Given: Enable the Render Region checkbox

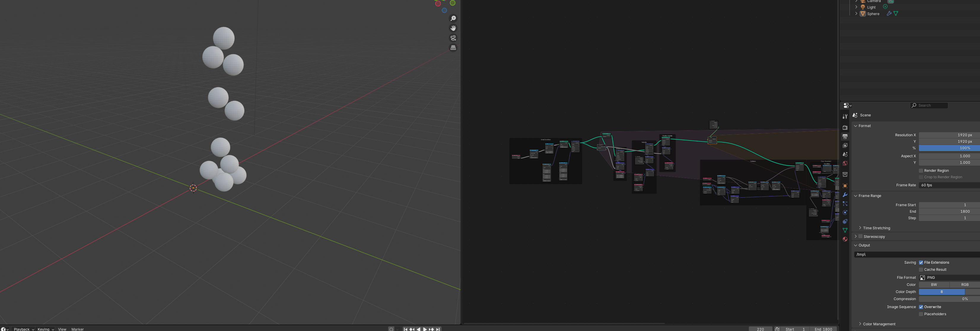Looking at the screenshot, I should coord(921,171).
